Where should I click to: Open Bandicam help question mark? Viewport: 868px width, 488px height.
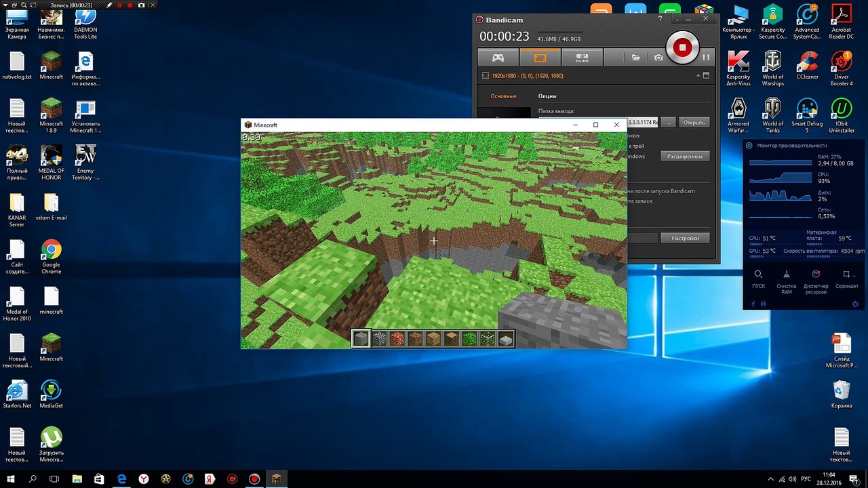[x=660, y=19]
